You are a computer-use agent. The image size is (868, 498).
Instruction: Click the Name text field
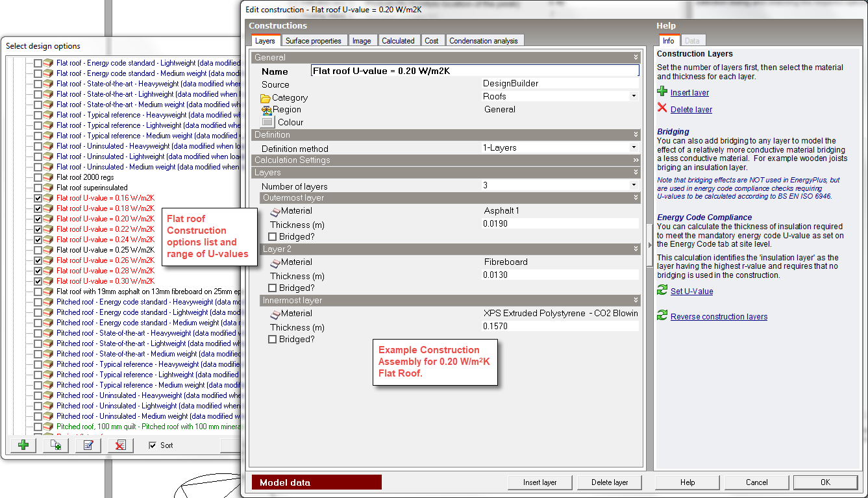click(x=475, y=71)
